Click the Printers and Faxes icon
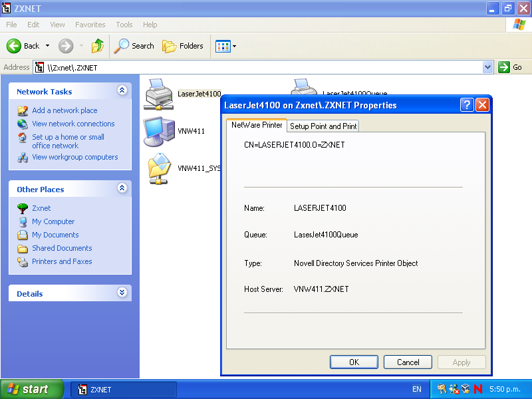Image resolution: width=532 pixels, height=399 pixels. [x=23, y=261]
